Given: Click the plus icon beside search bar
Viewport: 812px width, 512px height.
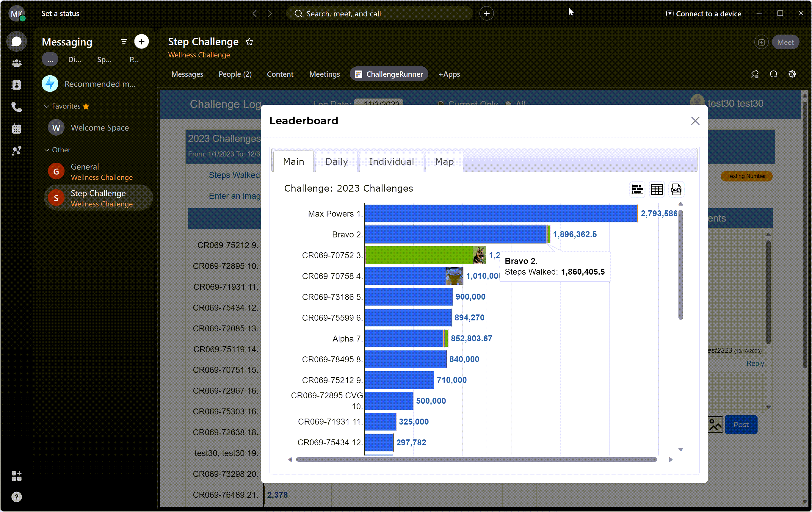Looking at the screenshot, I should (x=486, y=13).
